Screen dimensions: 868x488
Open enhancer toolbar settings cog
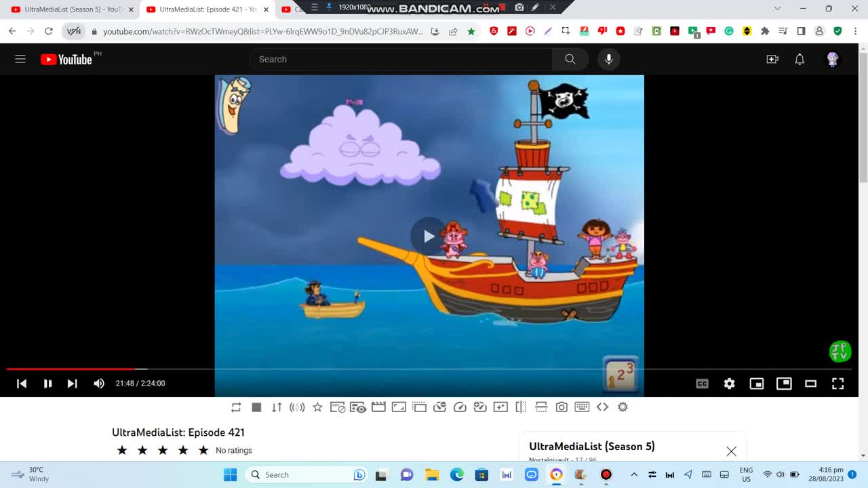pos(623,407)
